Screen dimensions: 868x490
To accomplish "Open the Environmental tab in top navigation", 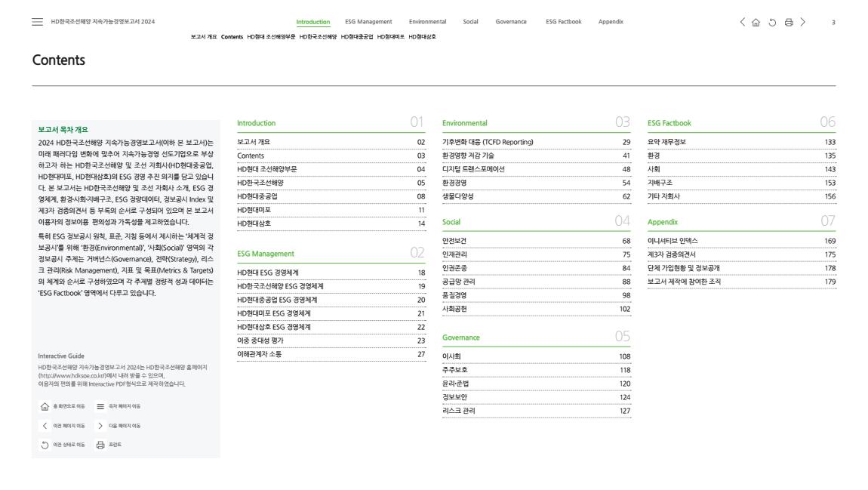I will 427,22.
